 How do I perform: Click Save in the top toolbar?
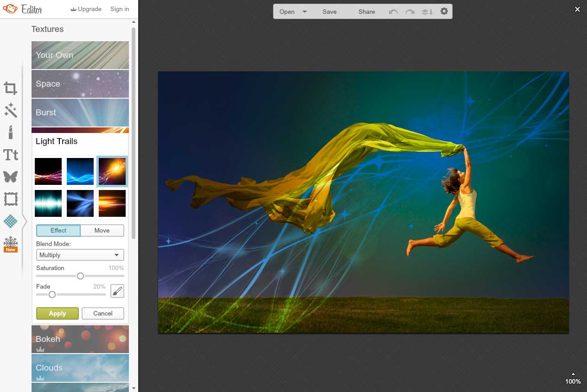click(330, 12)
